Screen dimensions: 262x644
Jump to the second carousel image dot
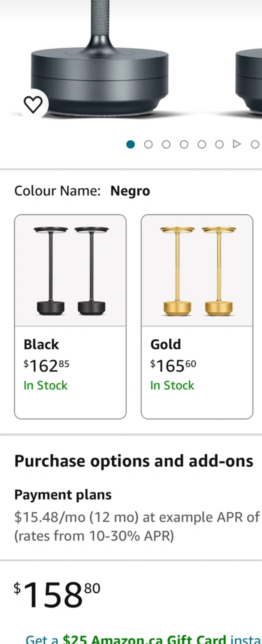point(148,144)
